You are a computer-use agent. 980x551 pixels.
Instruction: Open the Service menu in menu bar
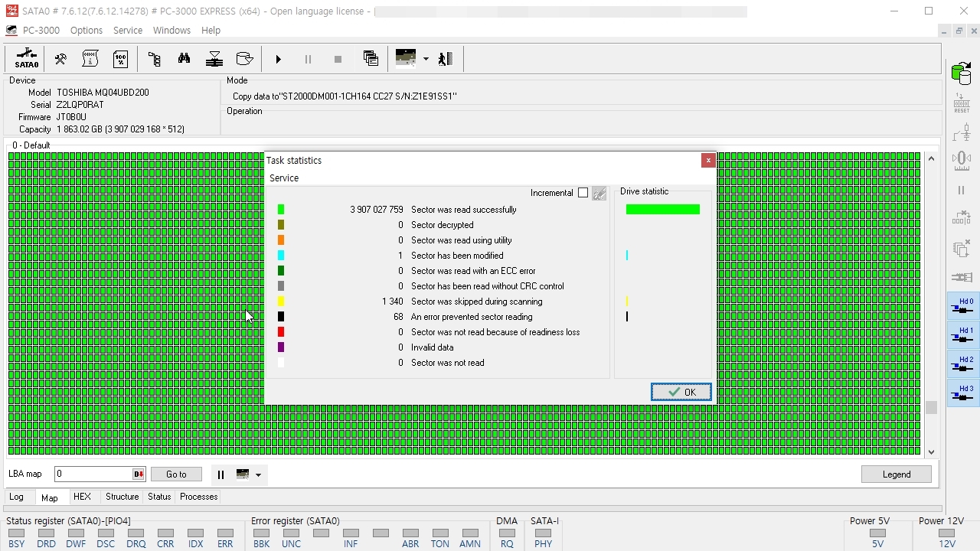coord(127,31)
